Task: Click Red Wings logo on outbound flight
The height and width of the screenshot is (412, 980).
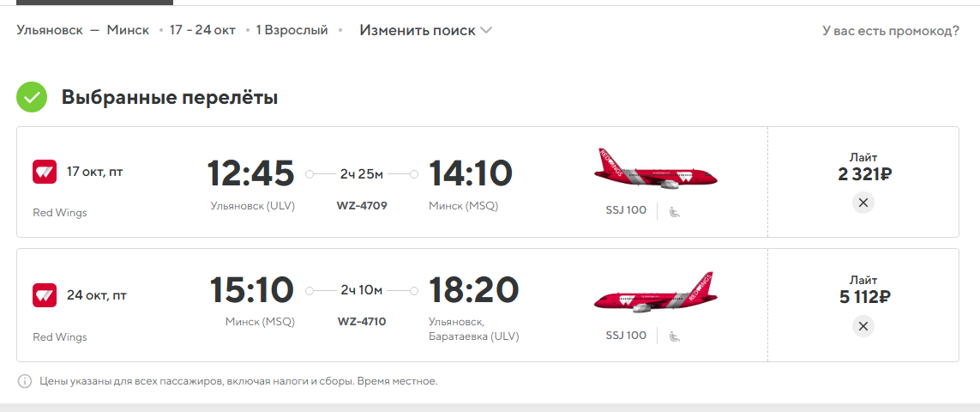Action: coord(45,172)
